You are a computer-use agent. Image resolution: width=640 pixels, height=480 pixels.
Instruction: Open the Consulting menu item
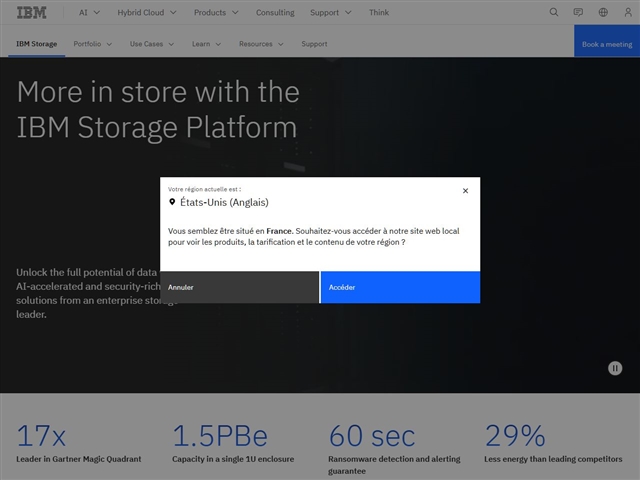tap(275, 13)
